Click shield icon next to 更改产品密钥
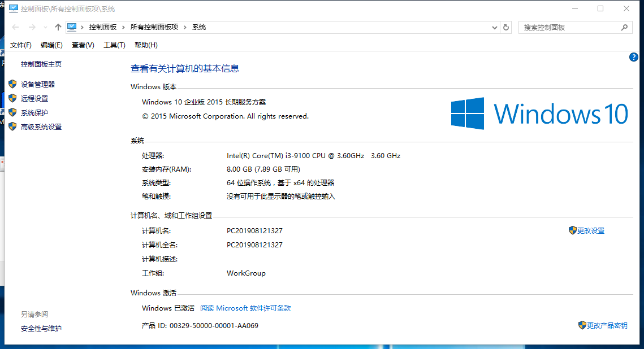The height and width of the screenshot is (349, 644). click(x=582, y=325)
